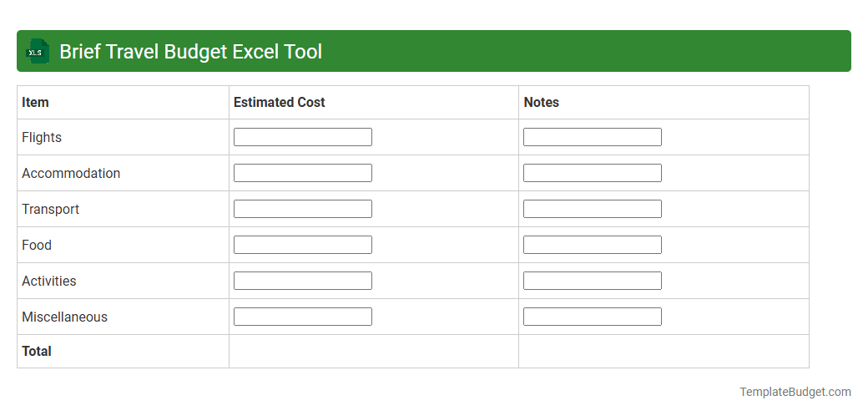The width and height of the screenshot is (868, 416).
Task: Activate the Activities notes input
Action: (593, 281)
